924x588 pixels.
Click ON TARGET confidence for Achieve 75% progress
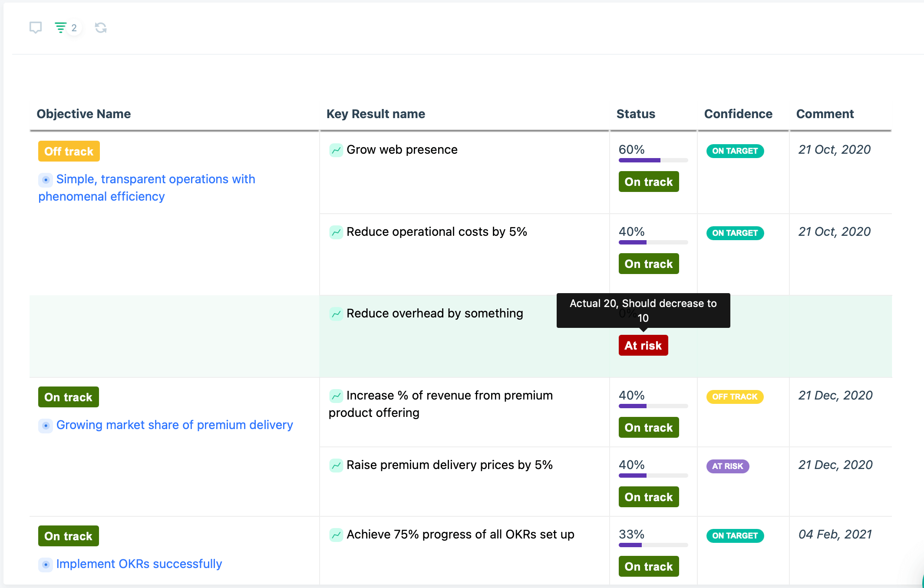click(x=735, y=535)
